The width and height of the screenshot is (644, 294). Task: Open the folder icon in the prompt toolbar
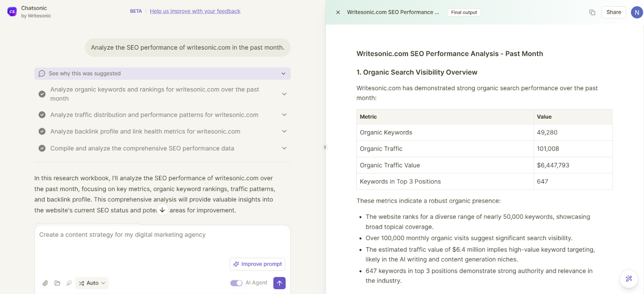click(57, 283)
